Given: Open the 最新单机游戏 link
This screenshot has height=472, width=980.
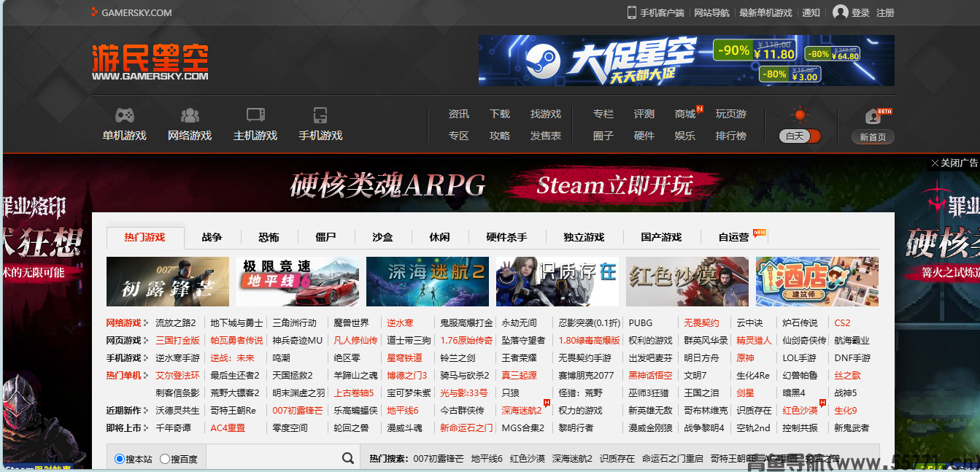Looking at the screenshot, I should [765, 12].
